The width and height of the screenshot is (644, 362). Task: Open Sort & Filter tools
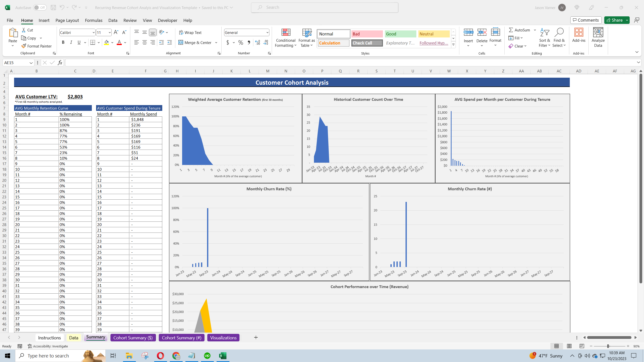[x=544, y=37]
